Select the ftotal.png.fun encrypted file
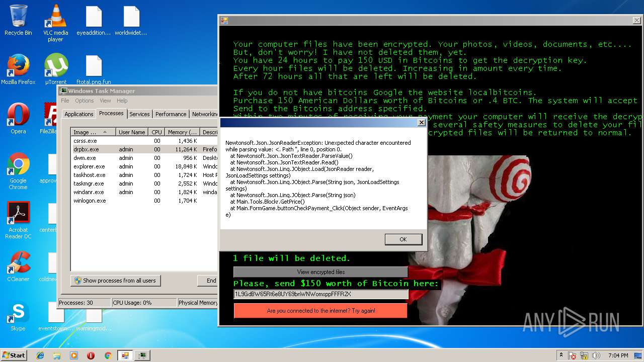This screenshot has width=644, height=362. click(94, 69)
